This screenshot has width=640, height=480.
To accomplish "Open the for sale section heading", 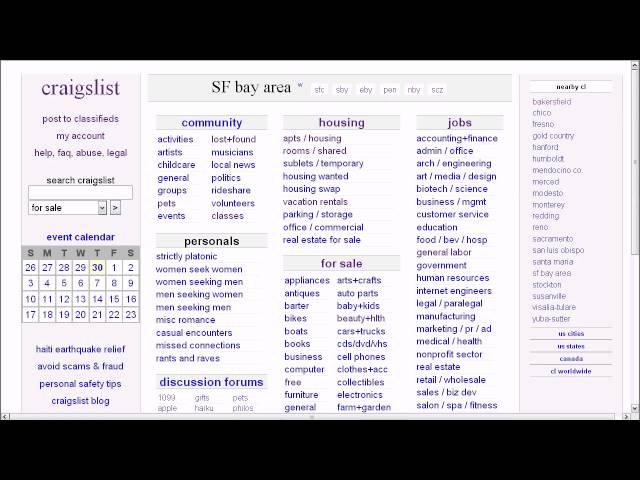I will (x=342, y=264).
